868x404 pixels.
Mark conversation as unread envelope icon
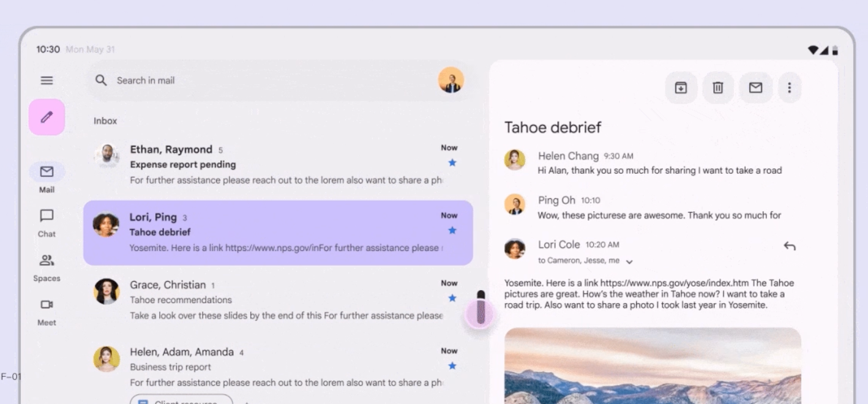coord(755,88)
